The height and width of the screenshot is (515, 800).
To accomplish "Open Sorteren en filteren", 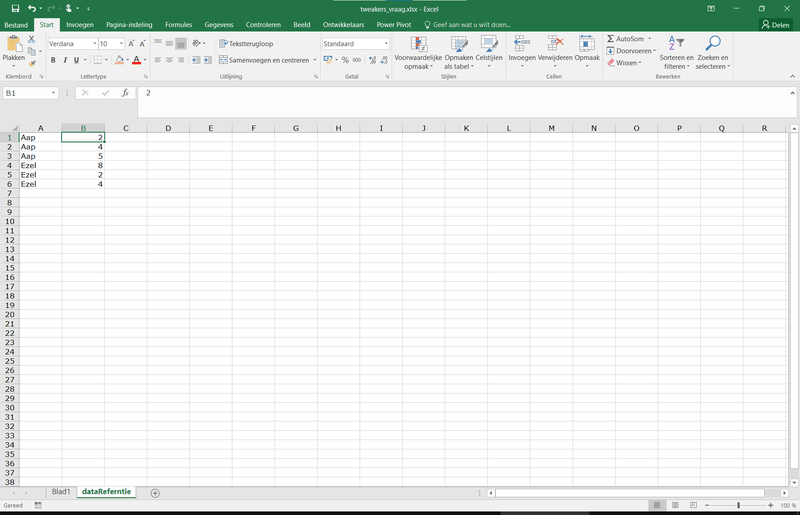I will click(677, 53).
